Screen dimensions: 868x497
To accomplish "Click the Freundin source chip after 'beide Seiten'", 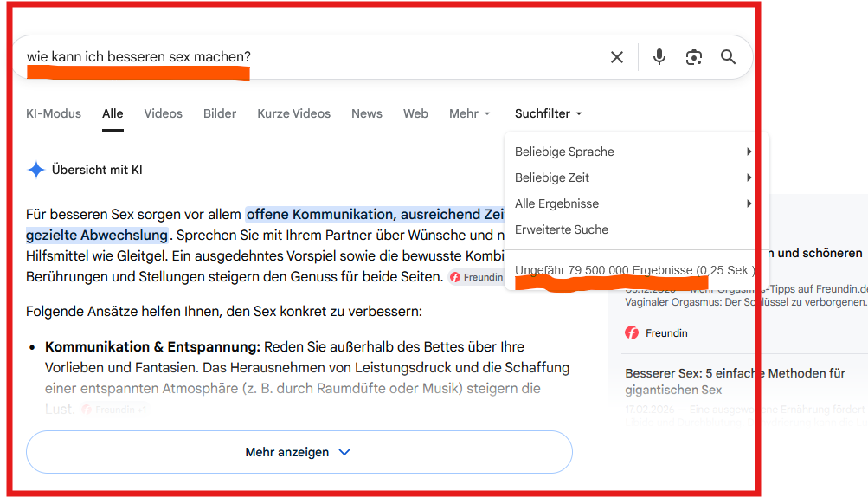I will click(x=477, y=277).
